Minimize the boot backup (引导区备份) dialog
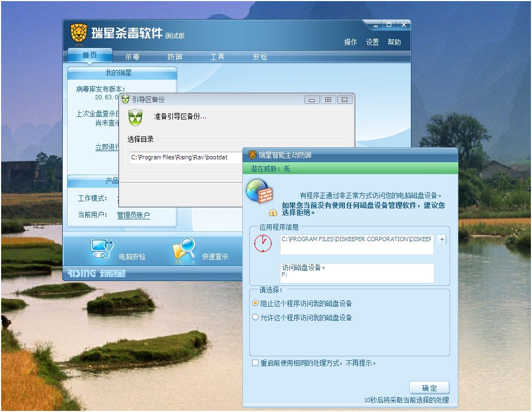Screen dimensions: 532x412 [312, 99]
